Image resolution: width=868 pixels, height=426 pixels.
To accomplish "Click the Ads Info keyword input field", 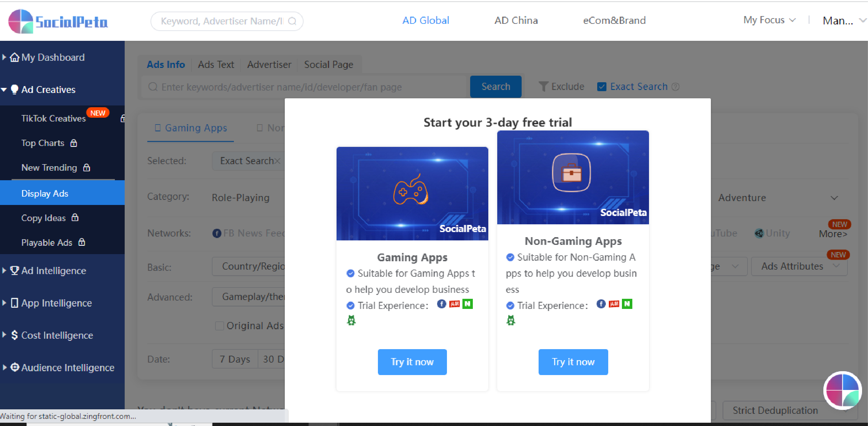I will (x=303, y=87).
